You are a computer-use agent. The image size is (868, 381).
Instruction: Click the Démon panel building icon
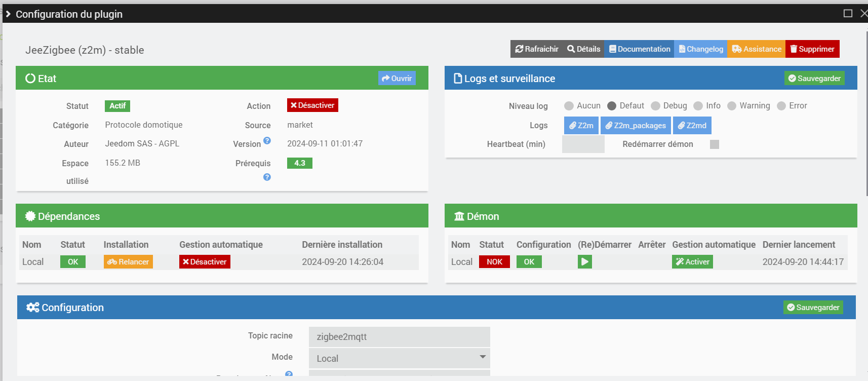(x=459, y=216)
